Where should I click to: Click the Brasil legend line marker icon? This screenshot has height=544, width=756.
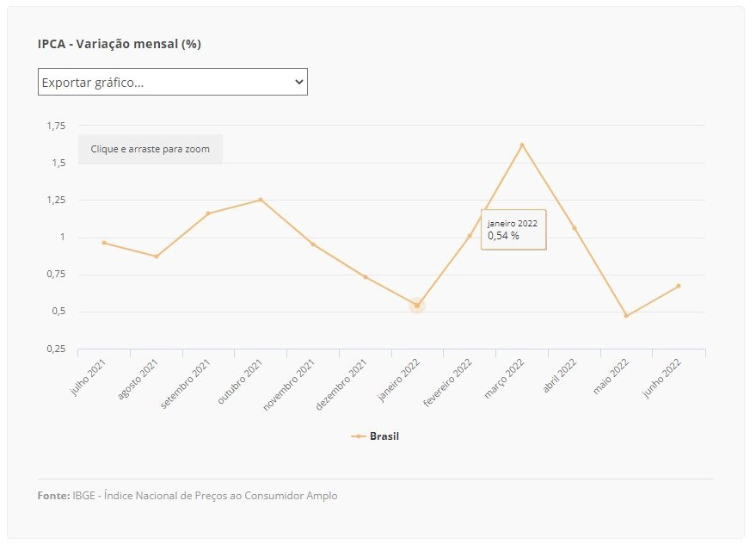pyautogui.click(x=359, y=436)
